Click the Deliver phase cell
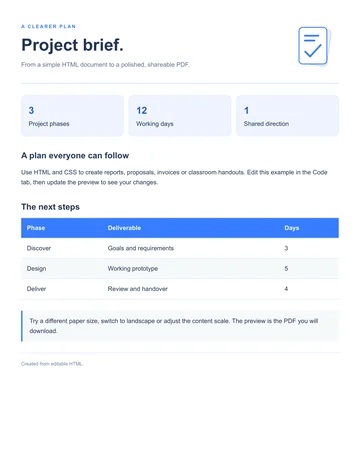Viewport: 360px width, 466px height. 36,289
